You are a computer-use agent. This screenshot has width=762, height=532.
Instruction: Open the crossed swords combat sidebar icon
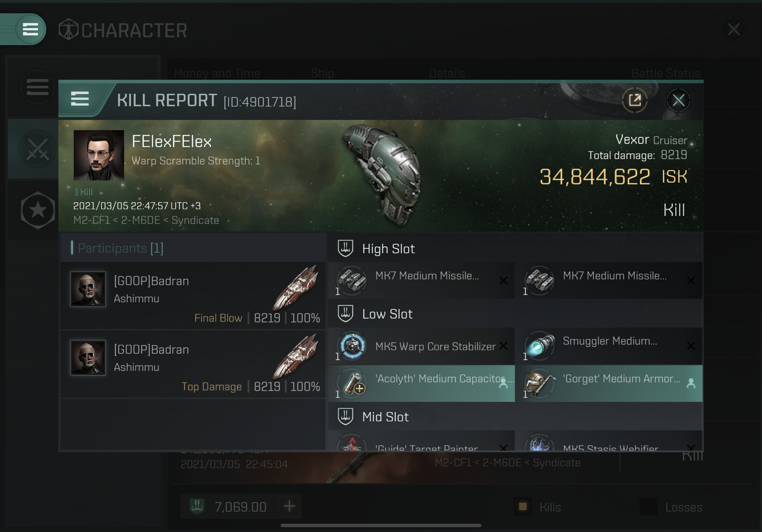[x=38, y=149]
